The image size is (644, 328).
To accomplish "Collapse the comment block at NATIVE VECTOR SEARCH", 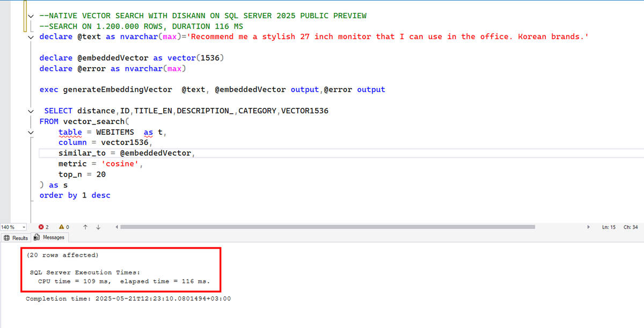I will pyautogui.click(x=32, y=16).
